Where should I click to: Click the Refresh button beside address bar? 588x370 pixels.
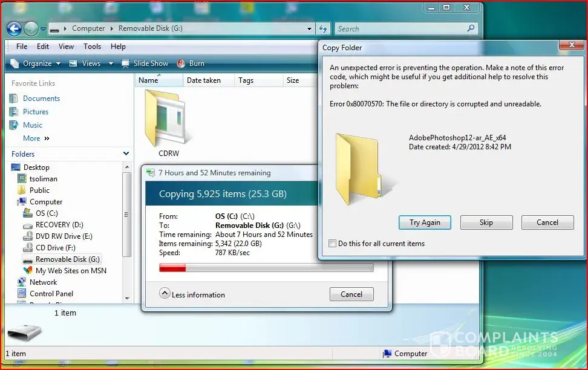(x=323, y=28)
